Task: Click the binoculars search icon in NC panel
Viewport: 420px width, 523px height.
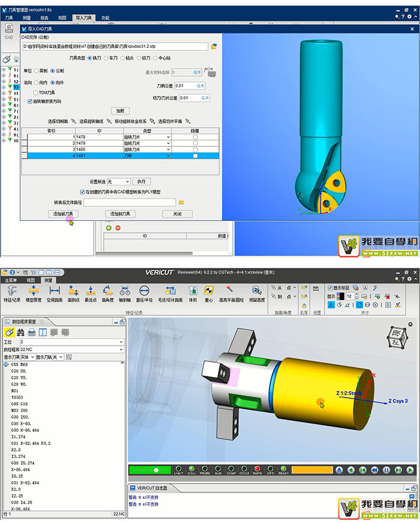Action: [x=20, y=332]
